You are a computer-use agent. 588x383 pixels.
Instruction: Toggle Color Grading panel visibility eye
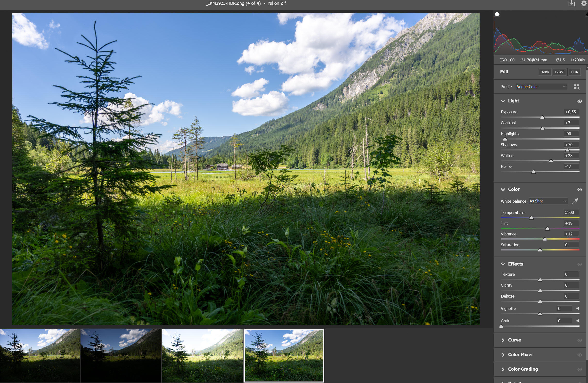[580, 370]
